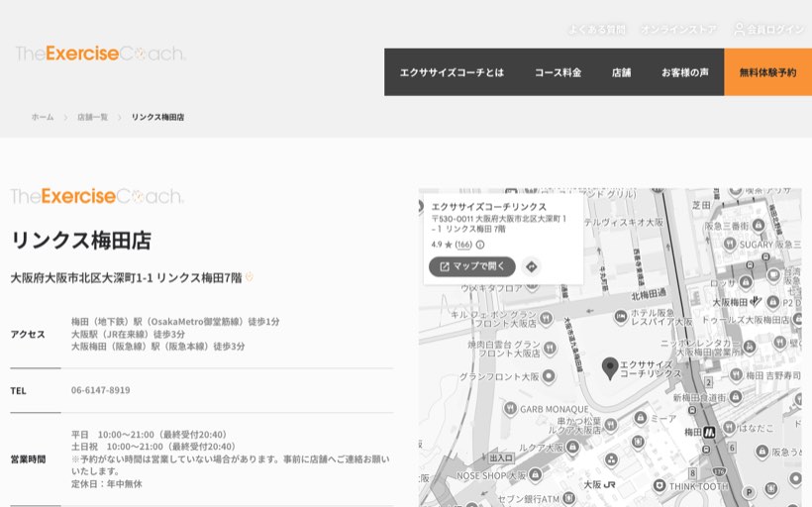The height and width of the screenshot is (507, 812).
Task: Click the 平日 10:00〜21:00 hours line
Action: (x=150, y=435)
